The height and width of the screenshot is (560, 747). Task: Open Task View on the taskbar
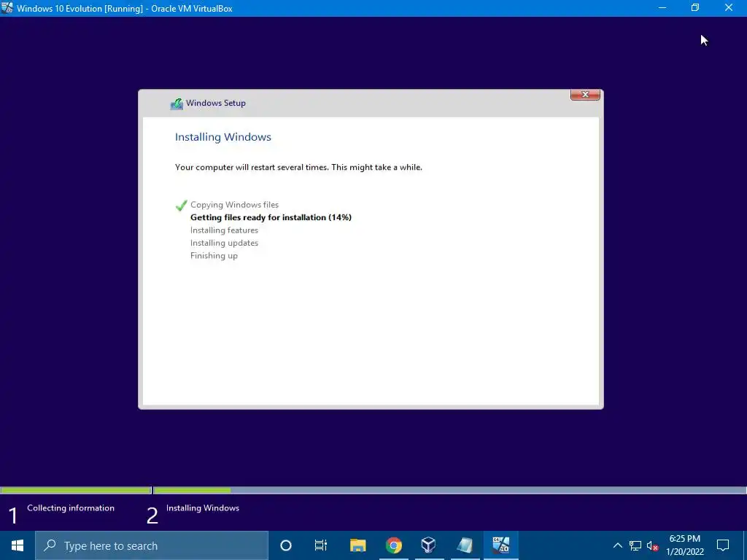pyautogui.click(x=321, y=545)
